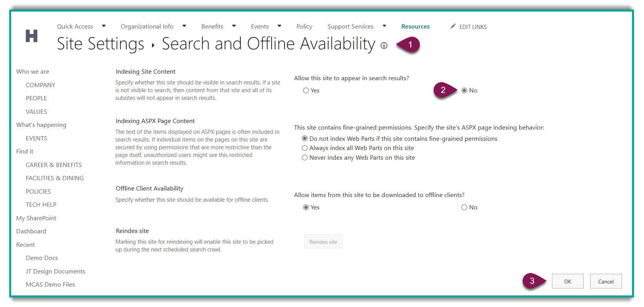This screenshot has height=307, width=644.
Task: Select Yes for appearing in search results
Action: tap(306, 91)
